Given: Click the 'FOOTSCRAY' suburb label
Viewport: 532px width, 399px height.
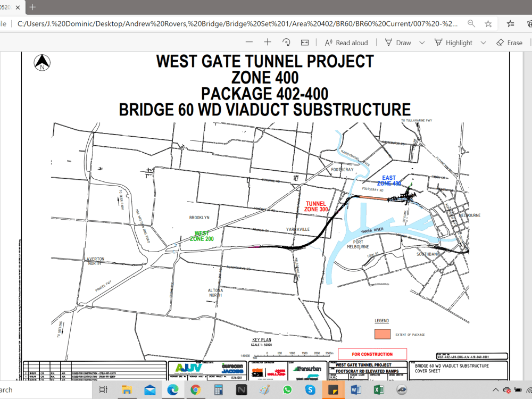Looking at the screenshot, I should (342, 169).
